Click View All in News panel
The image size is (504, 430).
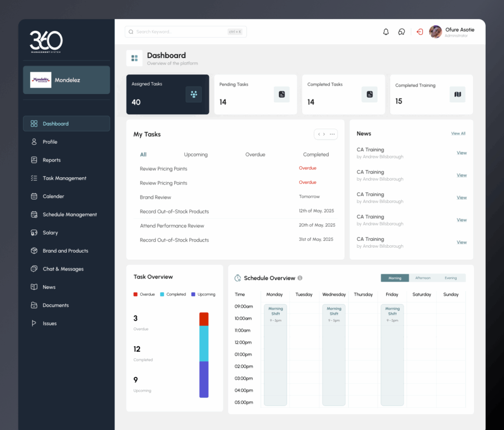pos(458,133)
